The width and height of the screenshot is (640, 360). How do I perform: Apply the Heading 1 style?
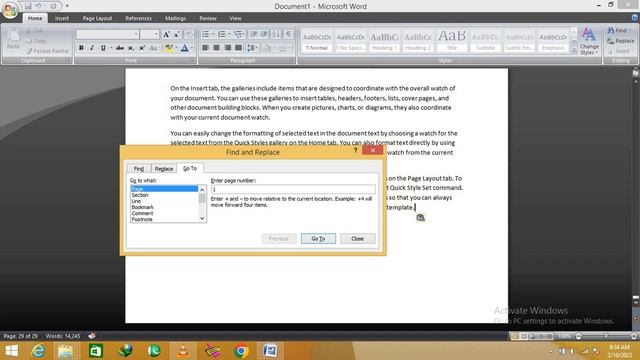(384, 41)
